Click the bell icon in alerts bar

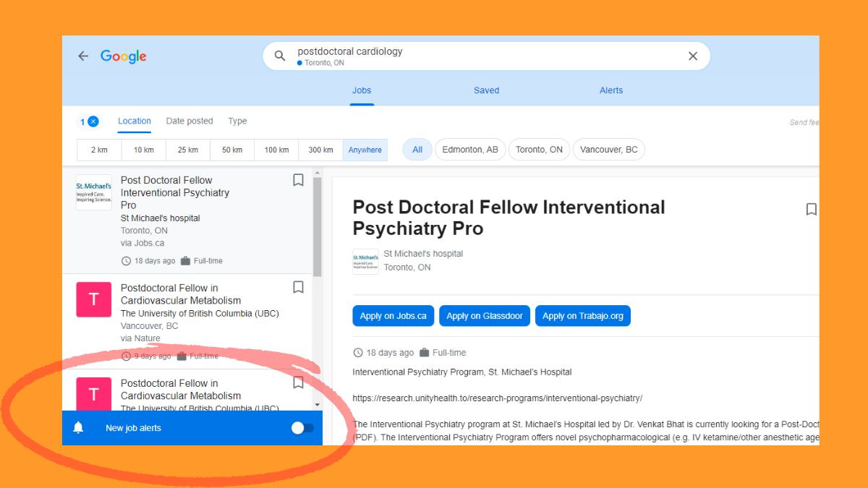(78, 428)
